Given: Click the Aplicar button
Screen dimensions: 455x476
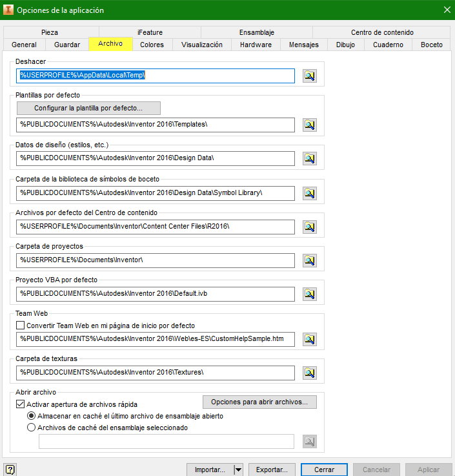Looking at the screenshot, I should click(429, 470).
